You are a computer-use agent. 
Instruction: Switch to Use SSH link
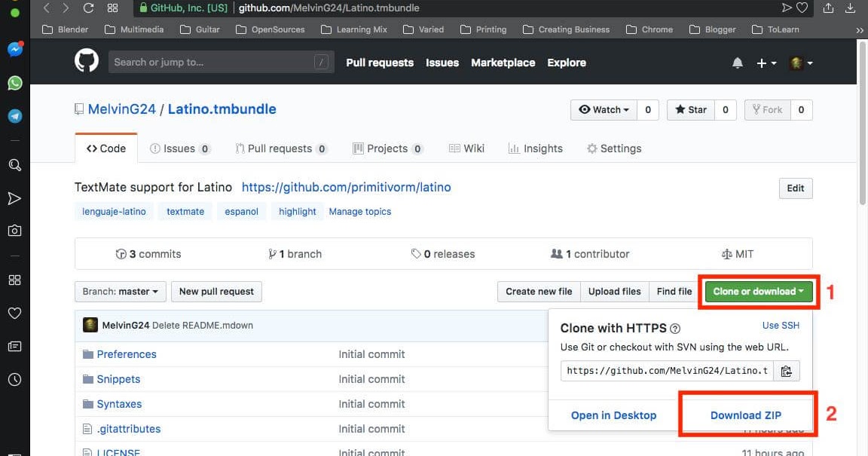[781, 326]
